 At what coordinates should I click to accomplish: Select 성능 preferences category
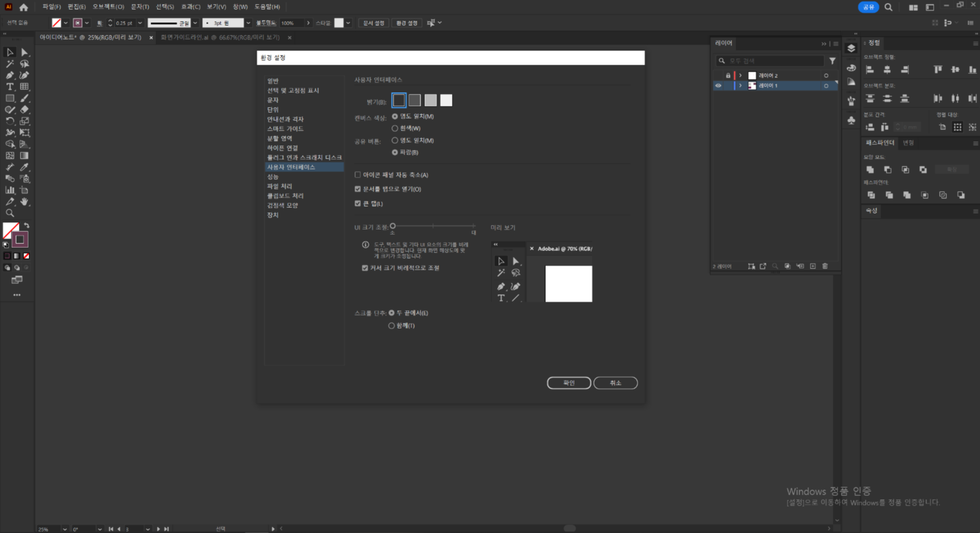[273, 177]
